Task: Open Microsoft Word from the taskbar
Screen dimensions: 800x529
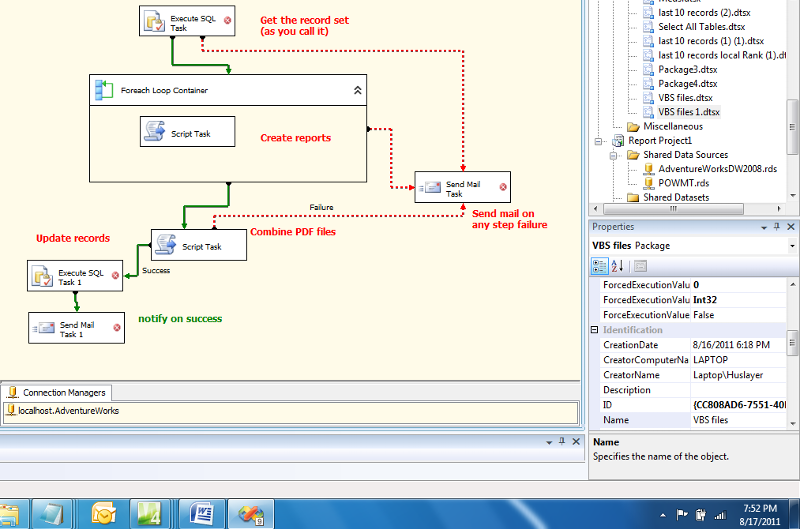Action: tap(201, 513)
